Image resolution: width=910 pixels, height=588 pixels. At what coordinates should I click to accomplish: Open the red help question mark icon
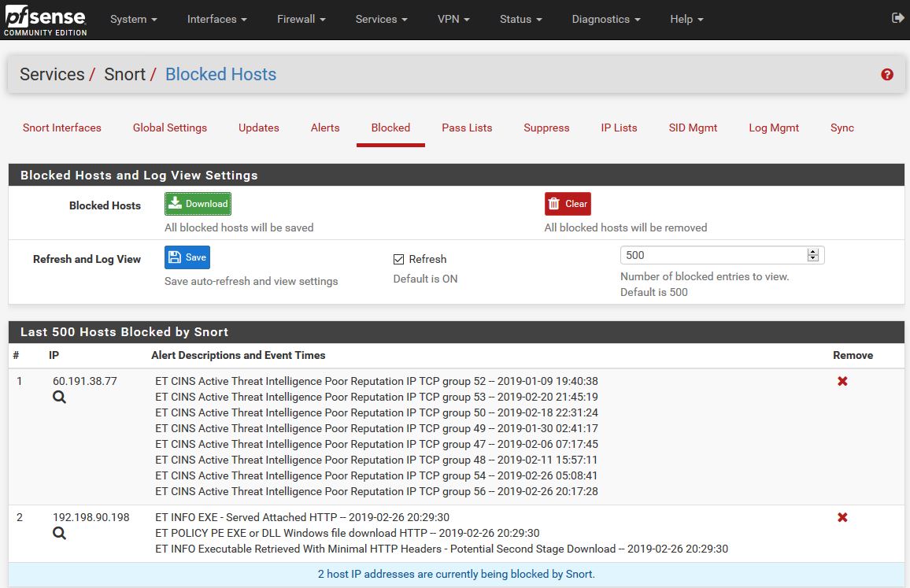887,74
